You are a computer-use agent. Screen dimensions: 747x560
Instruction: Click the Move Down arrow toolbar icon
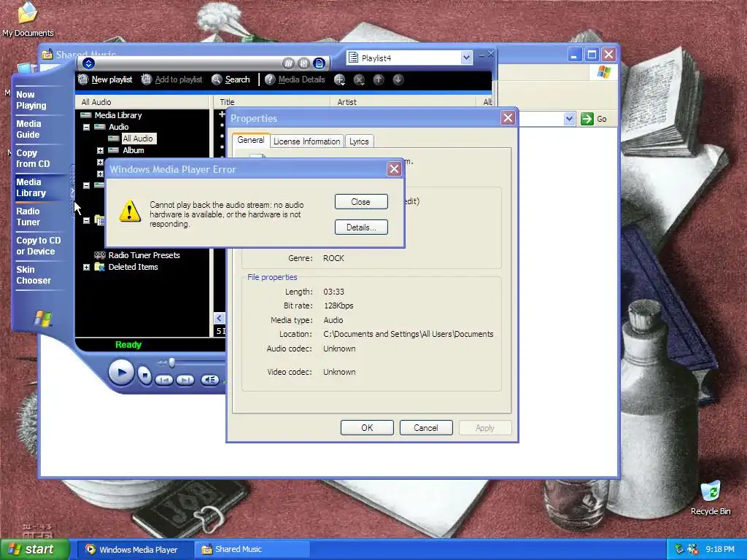coord(398,79)
